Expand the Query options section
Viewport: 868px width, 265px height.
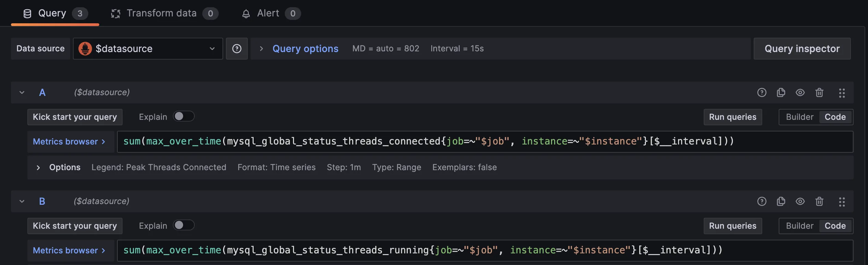click(305, 49)
